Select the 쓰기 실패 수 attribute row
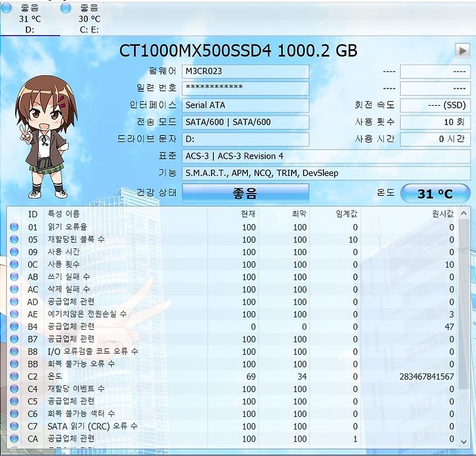The image size is (476, 456). point(232,277)
